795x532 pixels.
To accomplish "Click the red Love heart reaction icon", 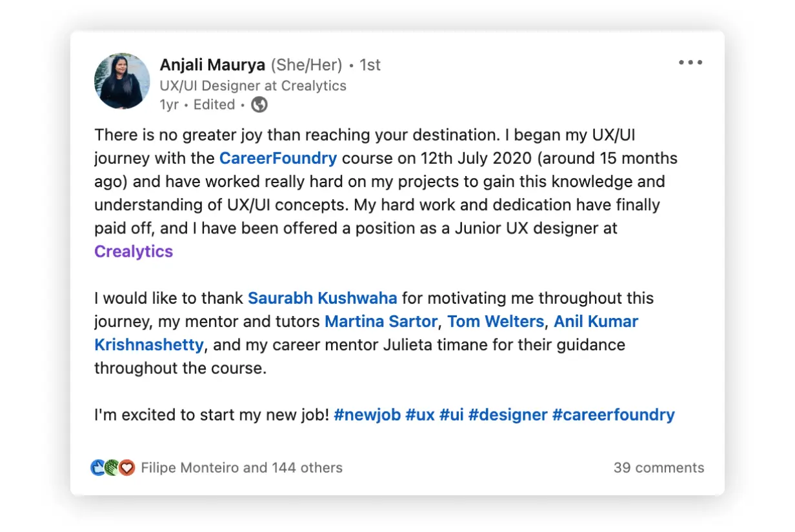I will 125,468.
